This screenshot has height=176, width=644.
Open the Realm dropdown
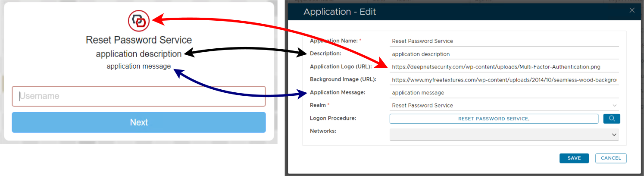pos(504,105)
